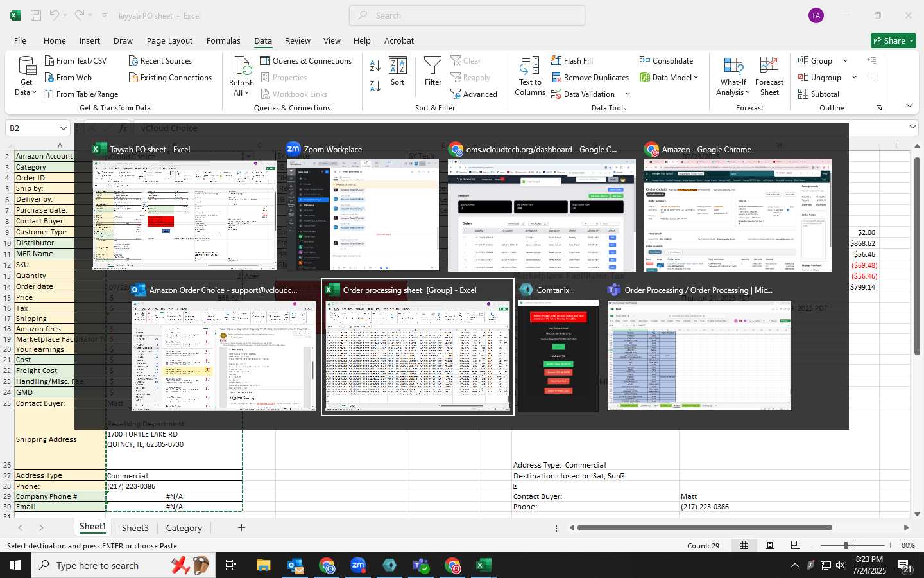Add a new sheet with plus button
The image size is (924, 578).
click(x=241, y=528)
